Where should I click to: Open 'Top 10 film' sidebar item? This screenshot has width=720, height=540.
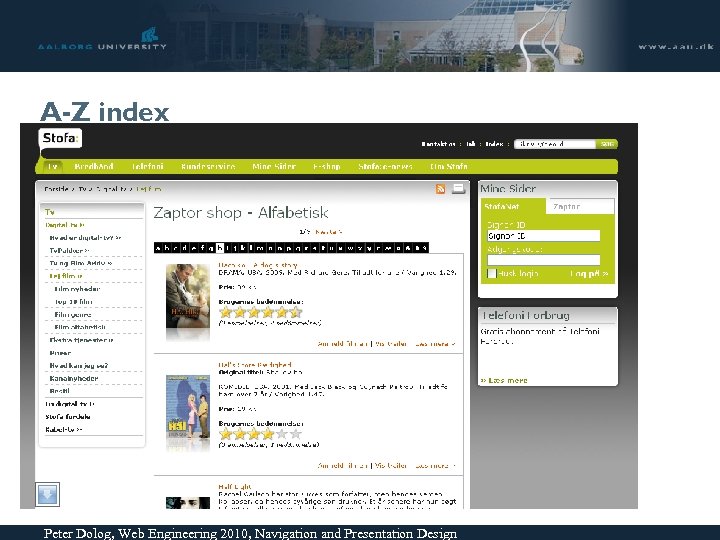click(x=73, y=302)
